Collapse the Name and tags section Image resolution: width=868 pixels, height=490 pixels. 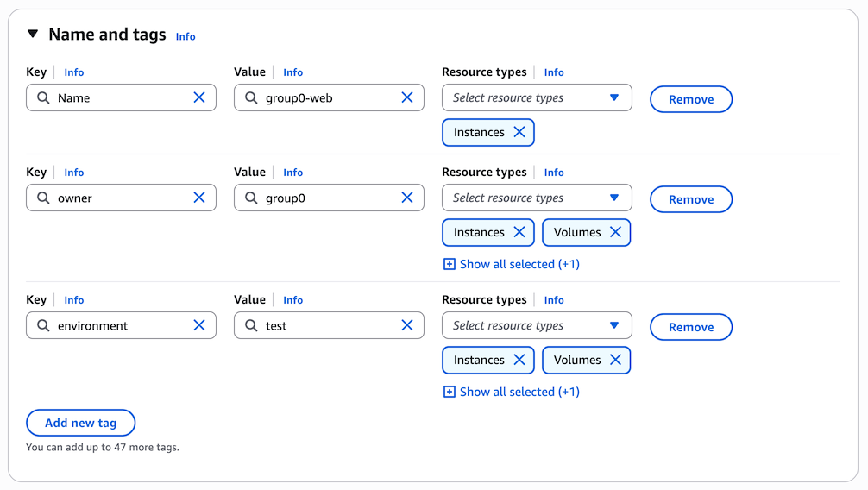pos(33,35)
